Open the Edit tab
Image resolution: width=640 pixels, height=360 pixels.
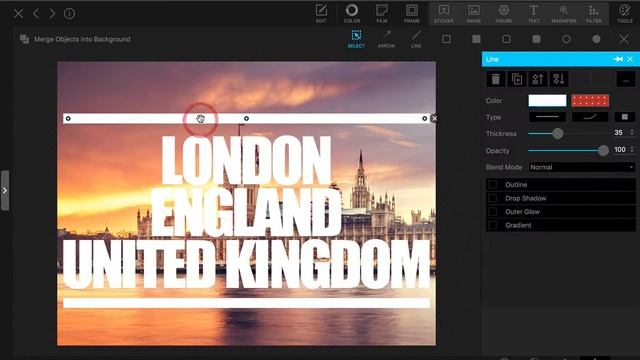(321, 13)
